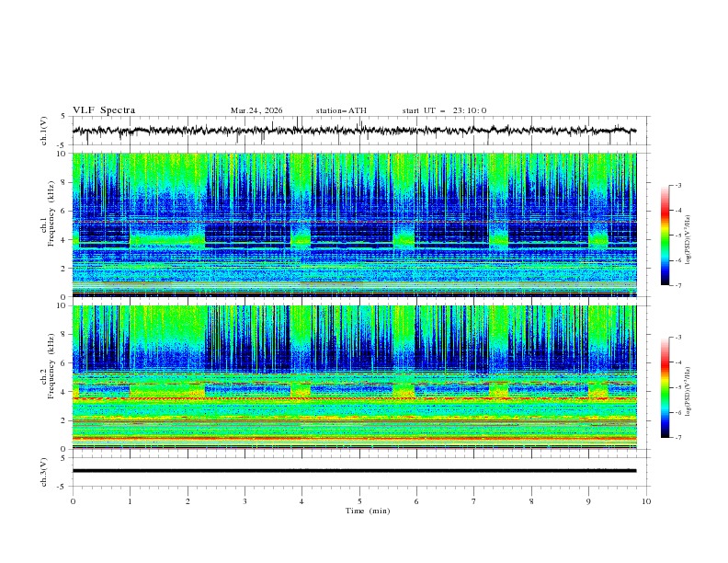Click the ch.3 flat voltage trace panel

coord(361,472)
